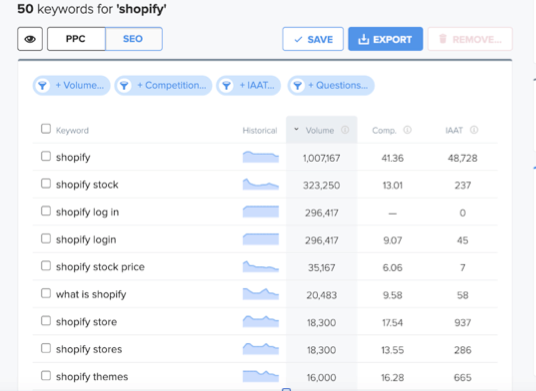Open historical chart for 'shopify stores'
The image size is (536, 391).
[261, 349]
